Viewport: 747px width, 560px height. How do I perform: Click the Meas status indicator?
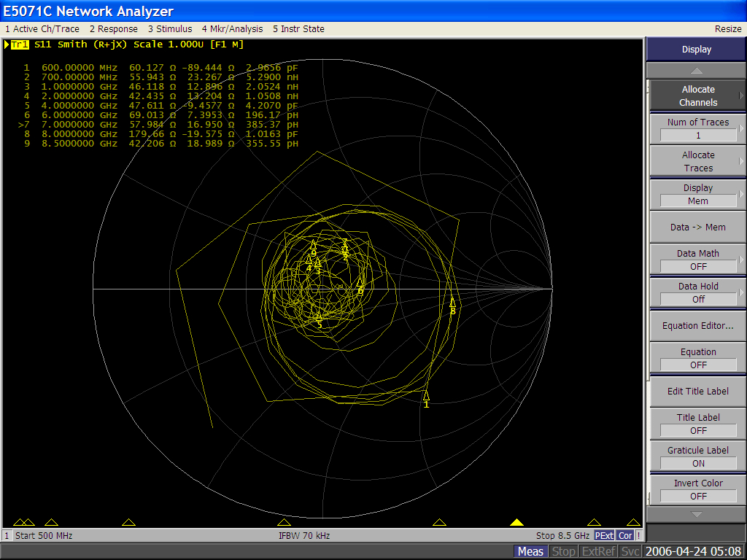(530, 551)
